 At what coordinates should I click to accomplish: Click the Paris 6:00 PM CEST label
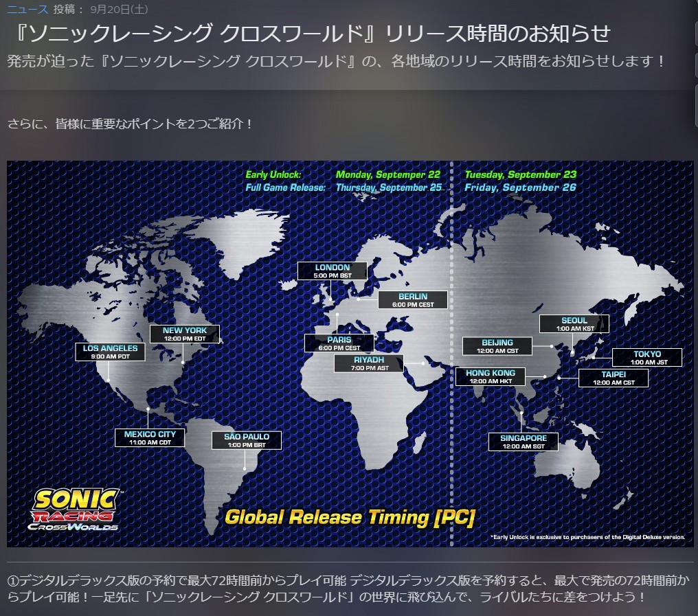click(x=339, y=343)
